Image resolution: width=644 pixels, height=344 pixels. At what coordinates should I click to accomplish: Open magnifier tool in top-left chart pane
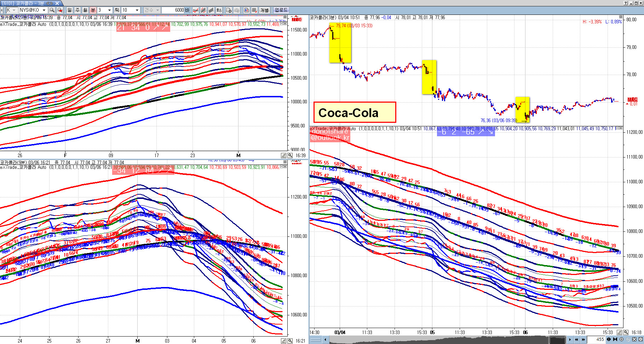[x=290, y=155]
